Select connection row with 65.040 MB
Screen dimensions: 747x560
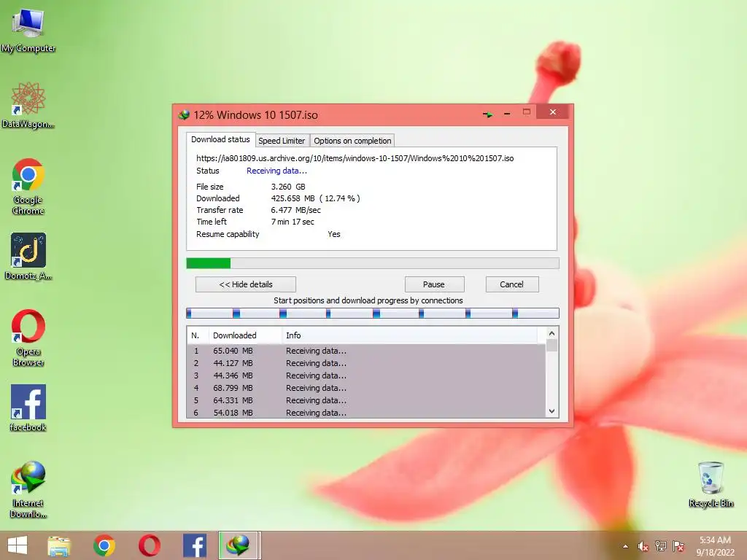366,351
